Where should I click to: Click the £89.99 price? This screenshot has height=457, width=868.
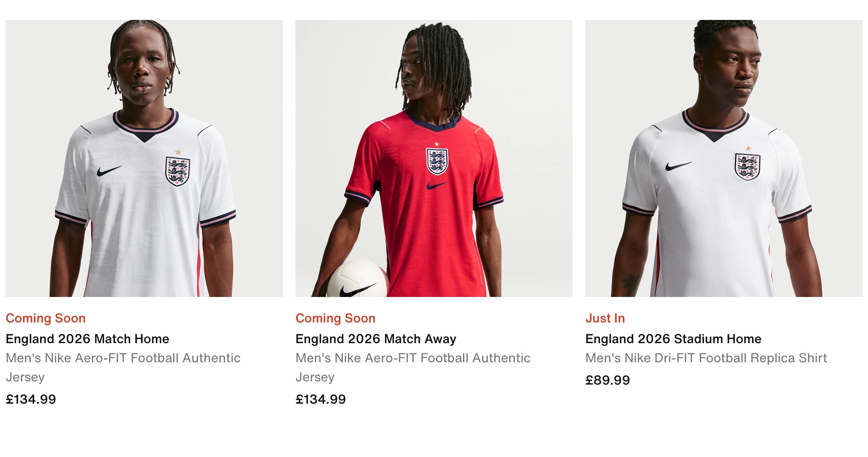pyautogui.click(x=607, y=380)
